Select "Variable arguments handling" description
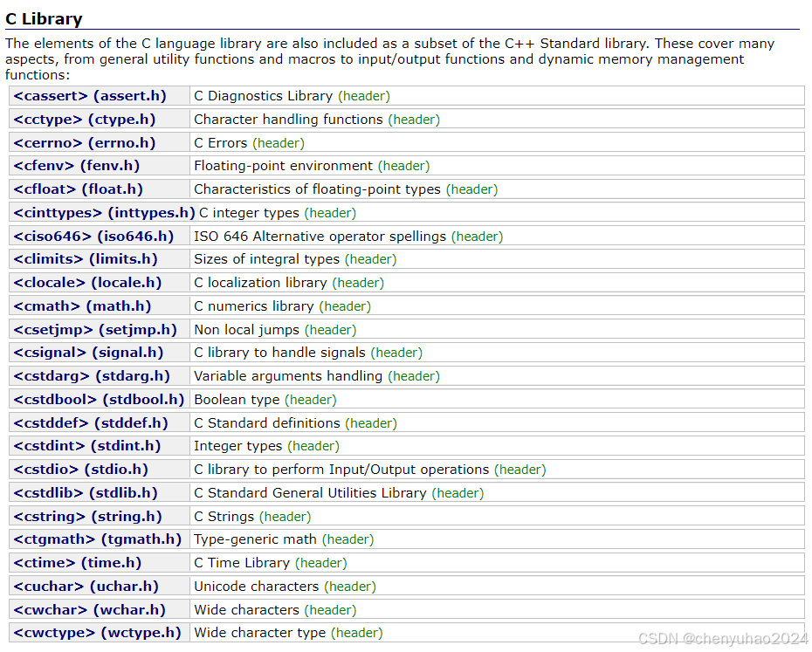Viewport: 812px width, 652px height. (288, 376)
